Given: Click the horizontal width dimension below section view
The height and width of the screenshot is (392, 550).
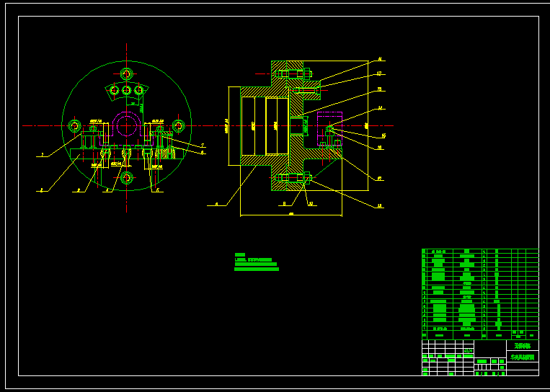Looking at the screenshot, I should click(292, 214).
